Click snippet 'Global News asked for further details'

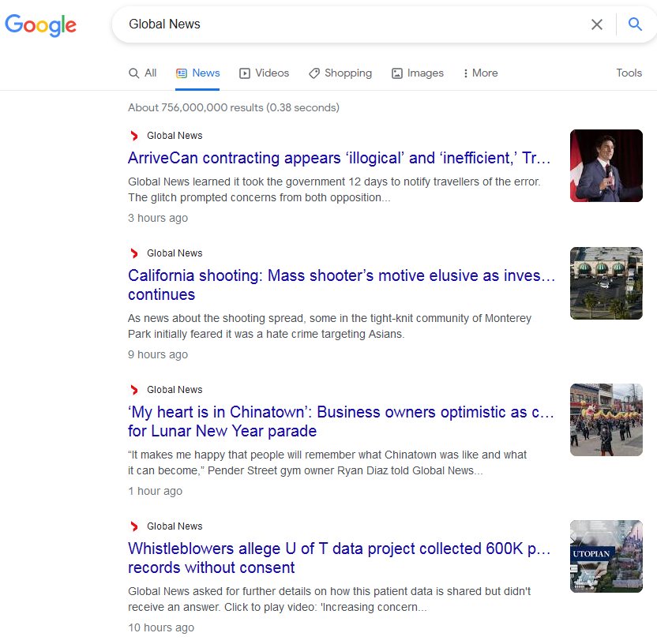[329, 599]
